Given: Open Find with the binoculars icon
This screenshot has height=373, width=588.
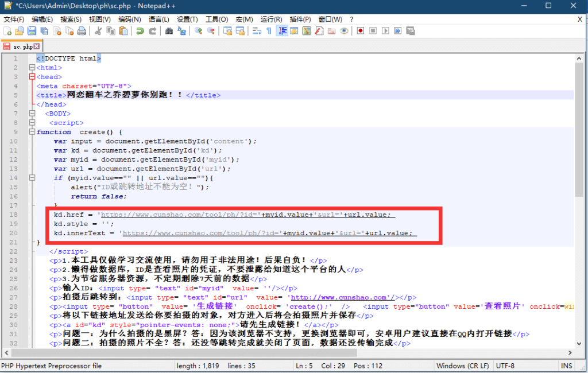Looking at the screenshot, I should click(x=169, y=31).
